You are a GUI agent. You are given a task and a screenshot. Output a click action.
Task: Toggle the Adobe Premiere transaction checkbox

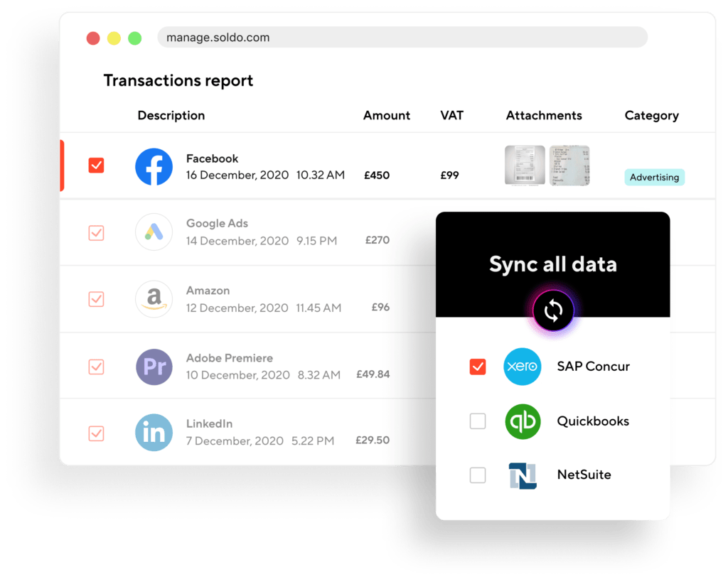coord(96,367)
